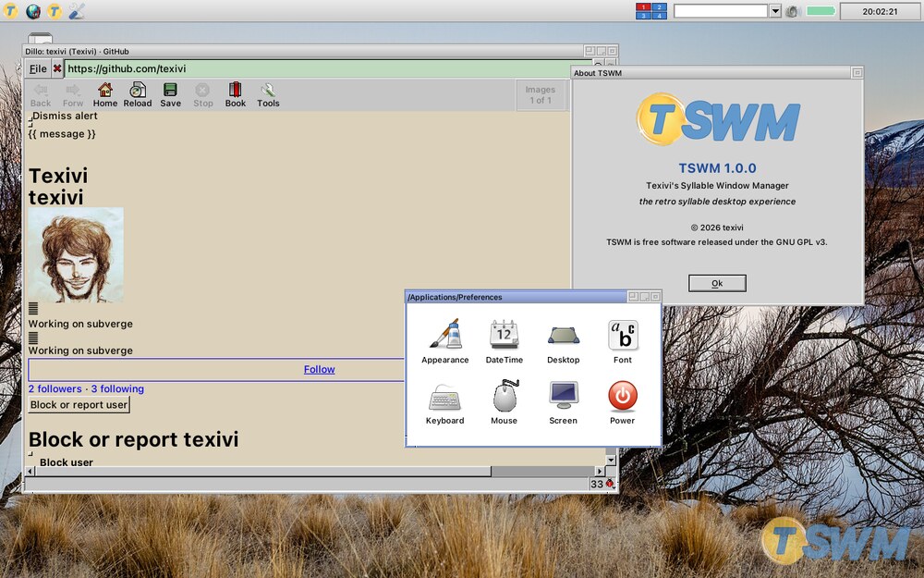Open the tools screwdriver icon in top panel
Image resolution: width=924 pixels, height=578 pixels.
[77, 10]
